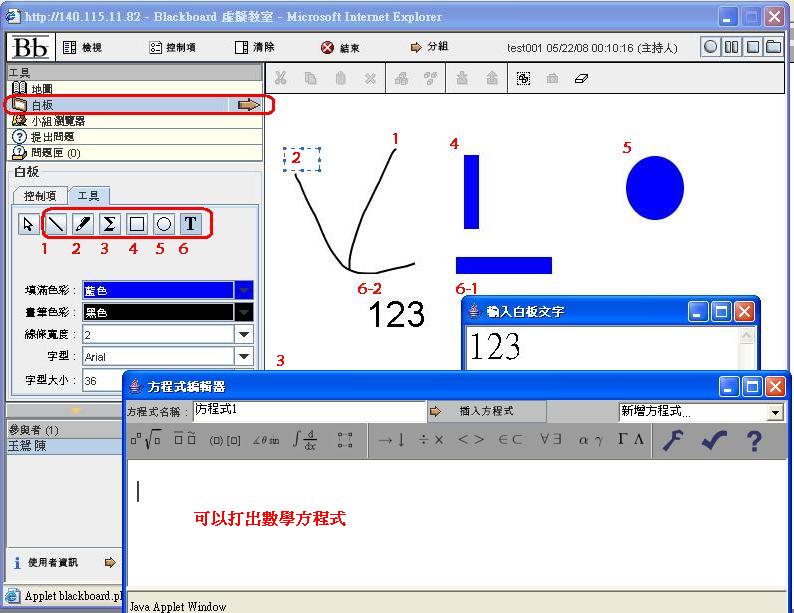Image resolution: width=794 pixels, height=613 pixels.
Task: Click the black 畫筆色彩 pen color swatch
Action: pyautogui.click(x=157, y=312)
